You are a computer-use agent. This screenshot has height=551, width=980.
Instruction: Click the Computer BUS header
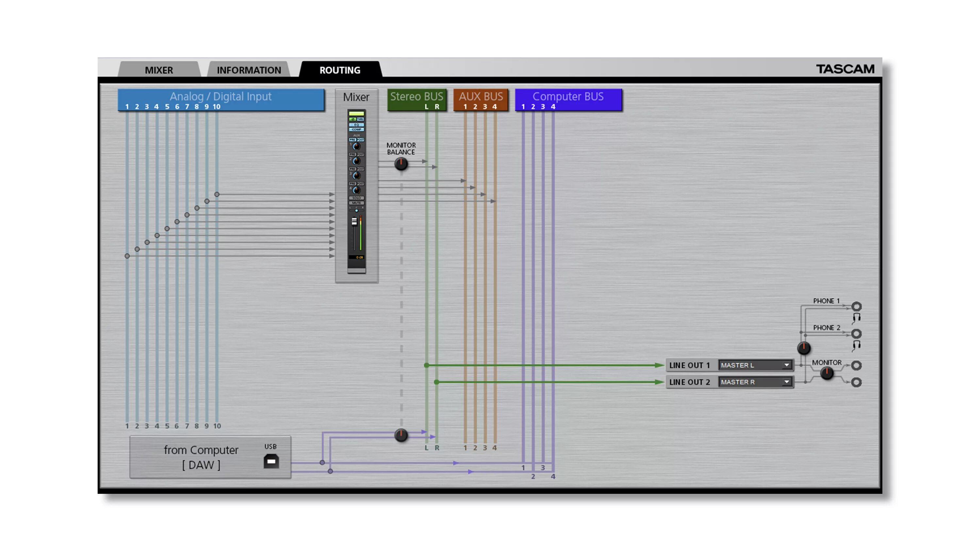pyautogui.click(x=568, y=97)
